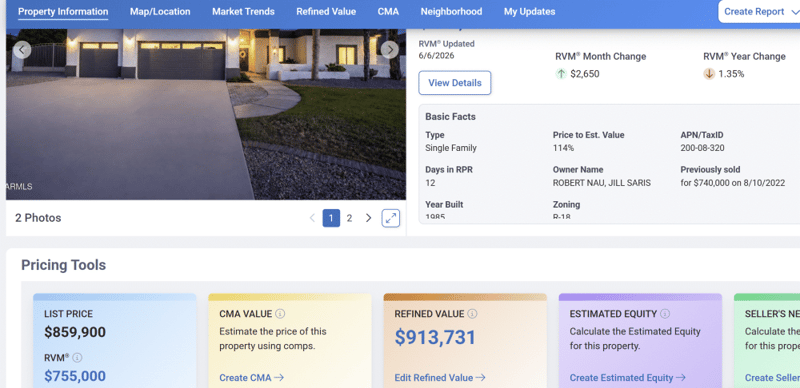
Task: Click the Edit Refined Value link
Action: tap(440, 378)
